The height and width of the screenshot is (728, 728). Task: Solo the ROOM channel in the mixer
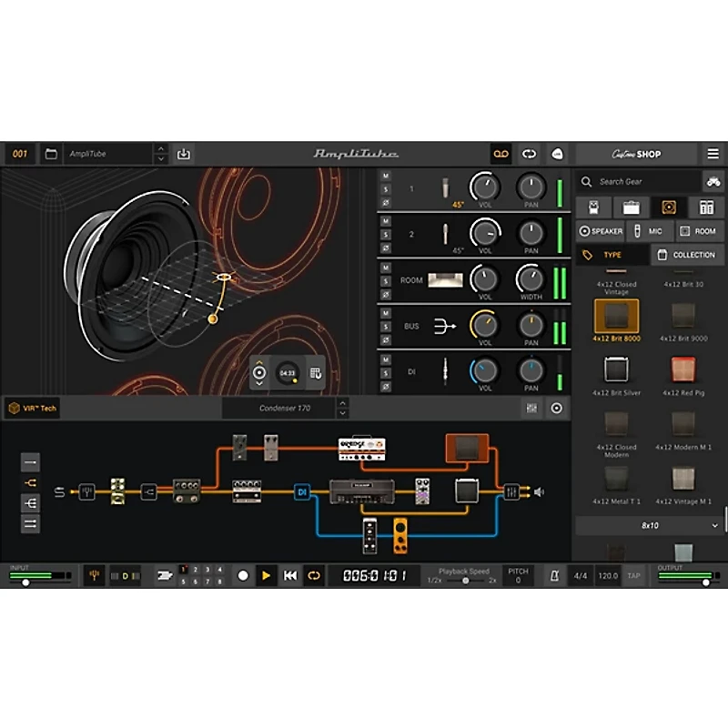386,279
